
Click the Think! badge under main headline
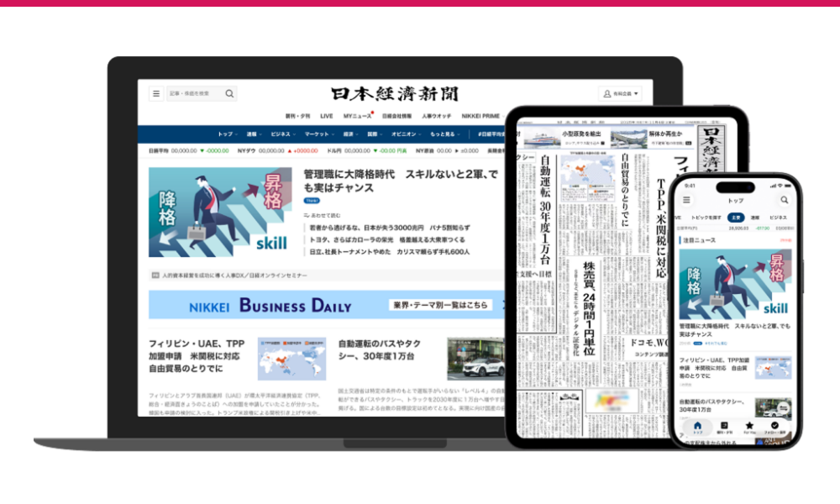click(312, 201)
